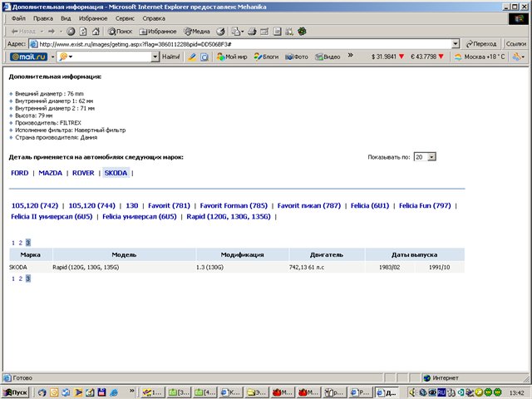532x399 pixels.
Task: Show the Moscow +18°C weather info
Action: [x=480, y=57]
